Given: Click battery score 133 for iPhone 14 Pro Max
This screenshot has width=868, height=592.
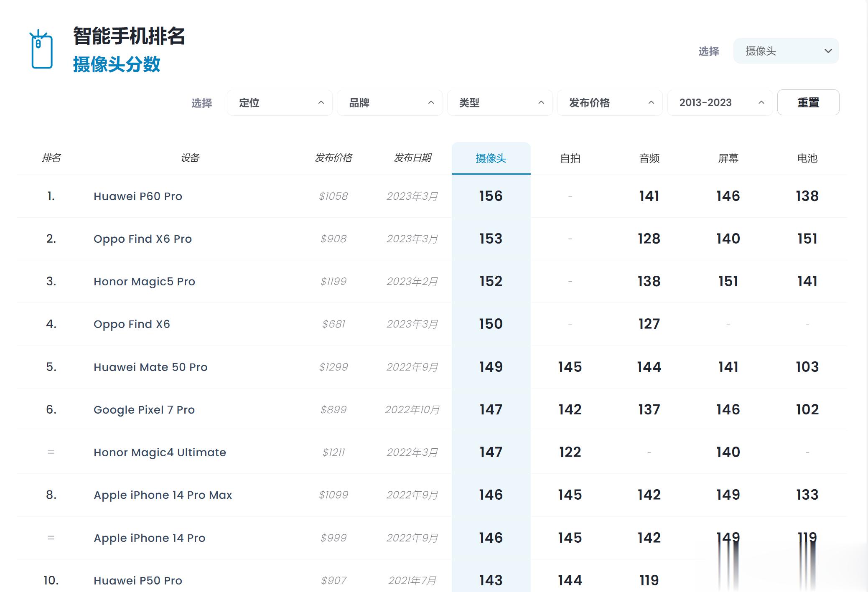Looking at the screenshot, I should point(807,495).
